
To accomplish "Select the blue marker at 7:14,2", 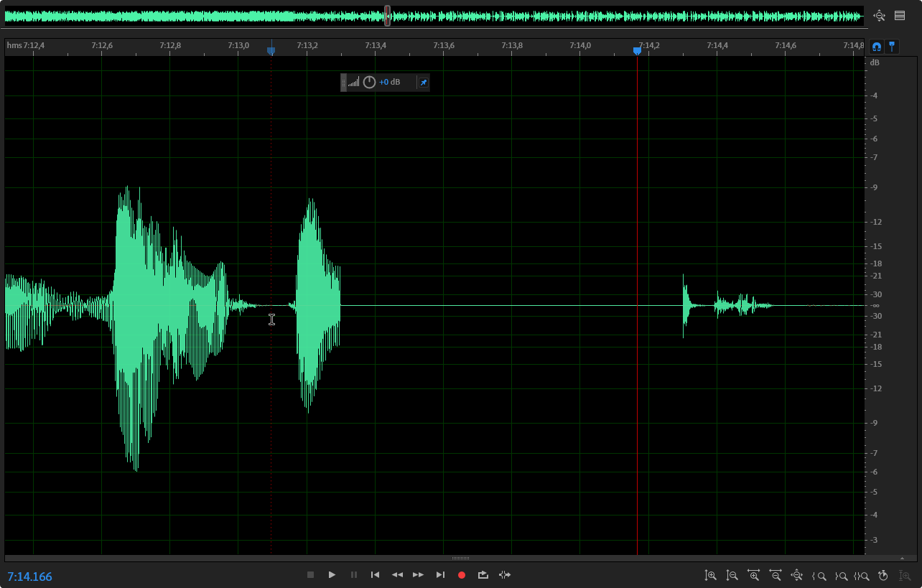I will pos(637,50).
